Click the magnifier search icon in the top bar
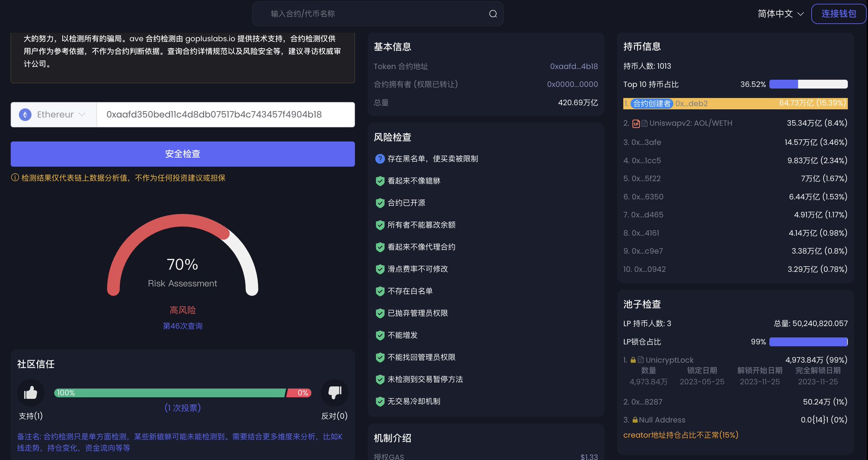The width and height of the screenshot is (868, 460). [492, 13]
